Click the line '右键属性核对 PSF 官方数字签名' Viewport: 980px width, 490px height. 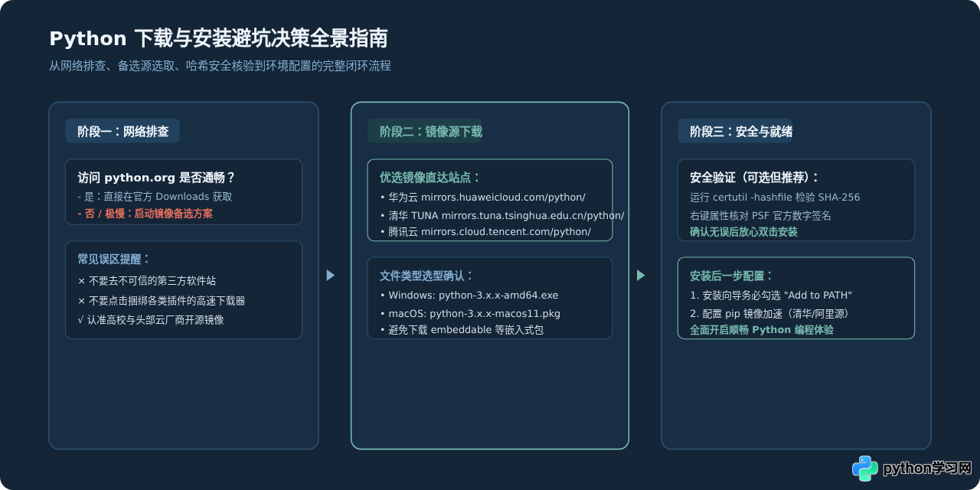pyautogui.click(x=760, y=215)
